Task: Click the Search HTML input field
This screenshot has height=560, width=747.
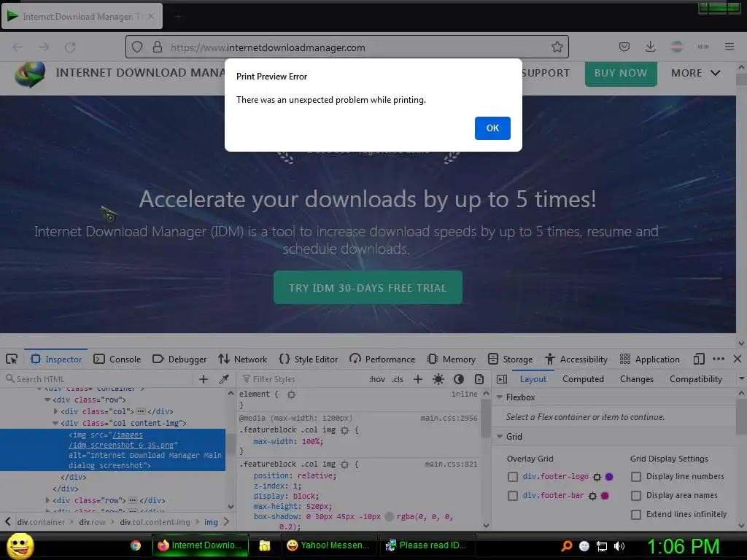Action: click(x=98, y=379)
